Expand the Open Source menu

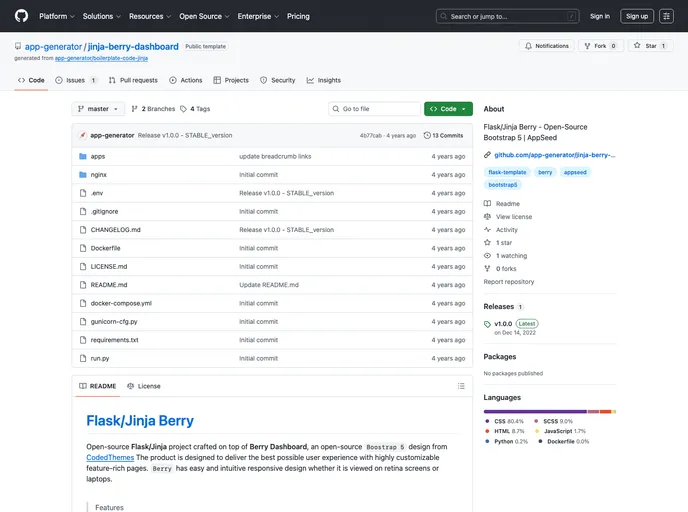tap(204, 16)
